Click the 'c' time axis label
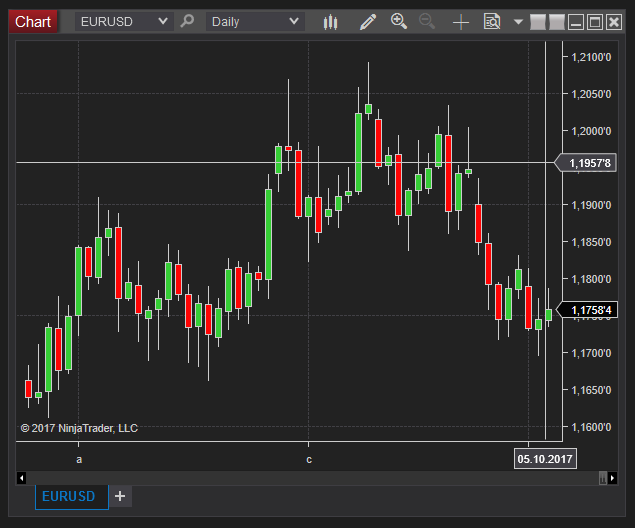Screen dimensions: 635x528 point(309,460)
